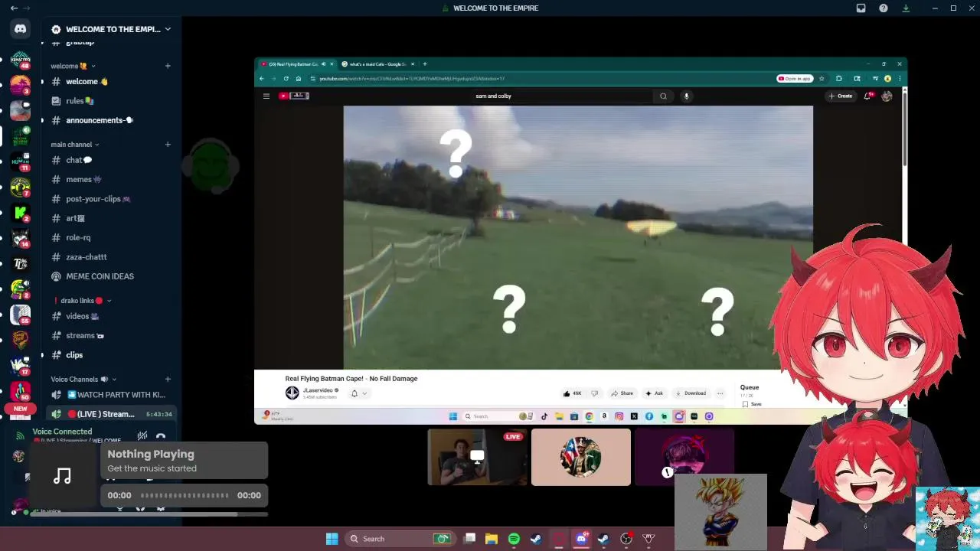Add channel to welcome category plus icon

coord(168,66)
